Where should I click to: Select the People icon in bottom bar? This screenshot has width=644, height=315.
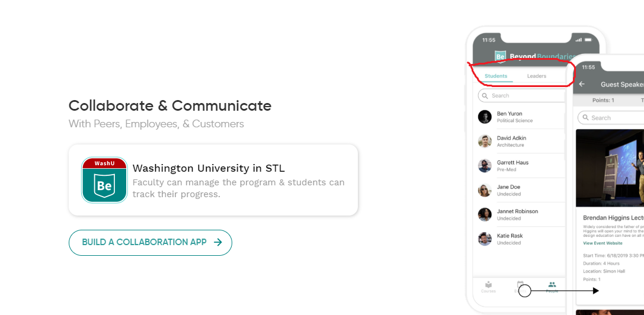pyautogui.click(x=552, y=284)
